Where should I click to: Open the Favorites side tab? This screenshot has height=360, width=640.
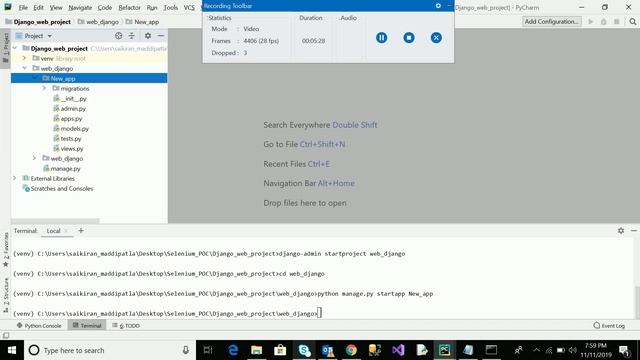(x=6, y=249)
